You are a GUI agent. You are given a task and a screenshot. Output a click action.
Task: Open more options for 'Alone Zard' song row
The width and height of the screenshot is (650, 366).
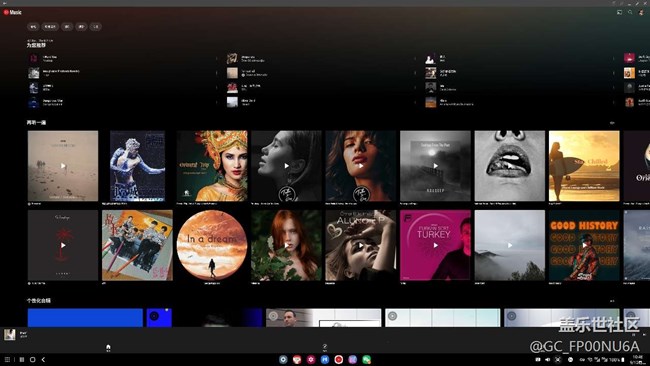coord(415,102)
